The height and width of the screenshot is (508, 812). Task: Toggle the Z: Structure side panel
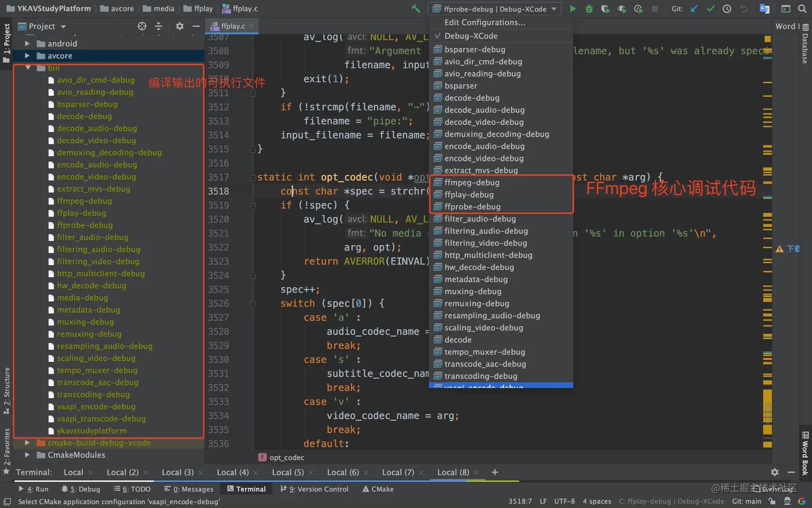pos(6,390)
